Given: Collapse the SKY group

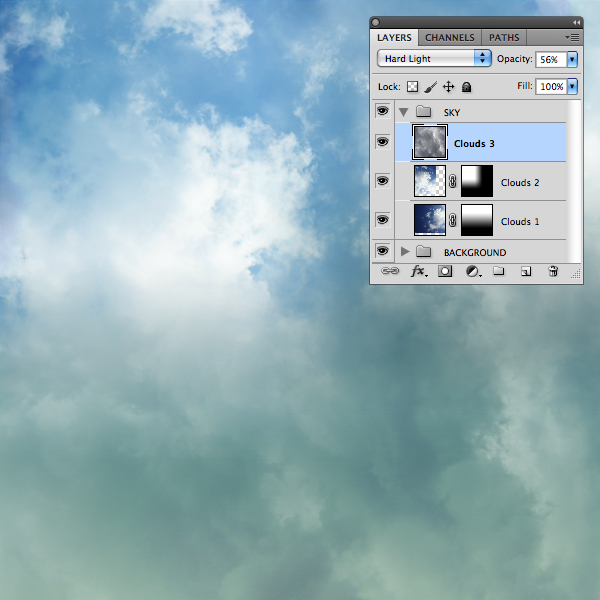Looking at the screenshot, I should point(404,112).
